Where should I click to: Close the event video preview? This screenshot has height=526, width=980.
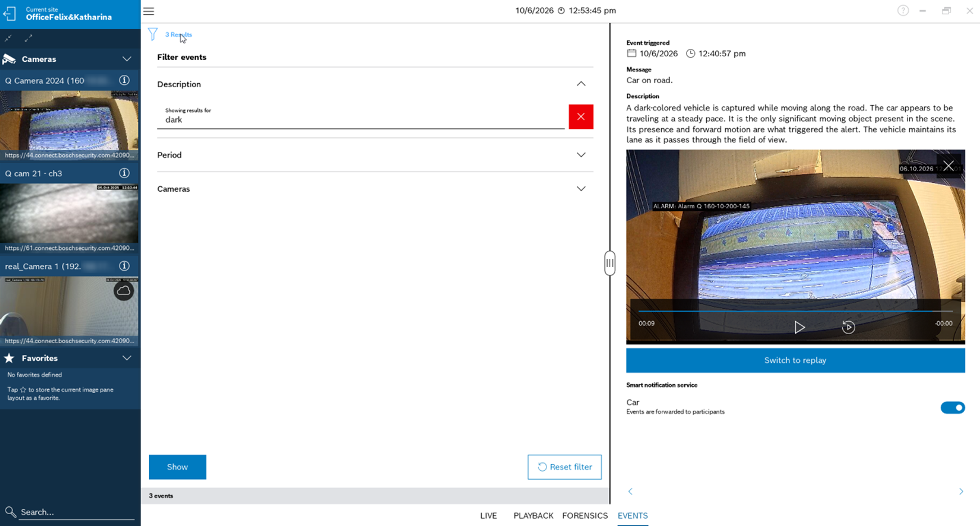(949, 166)
